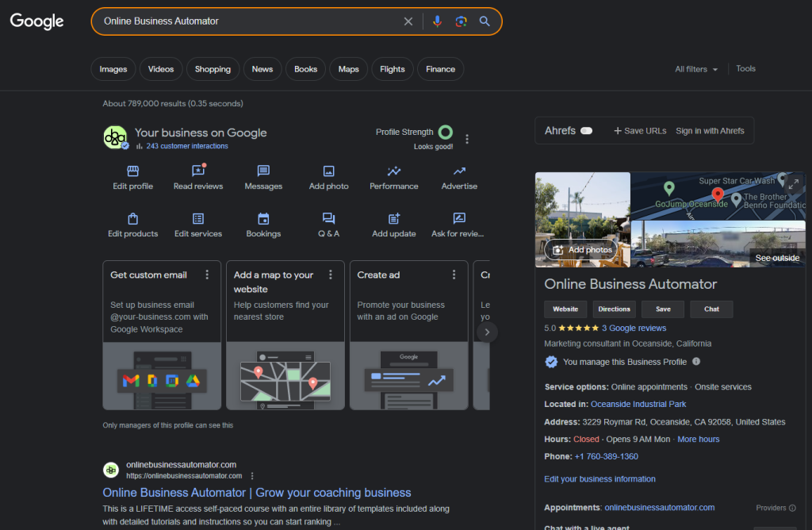
Task: Open Google Lens image search
Action: pos(461,21)
